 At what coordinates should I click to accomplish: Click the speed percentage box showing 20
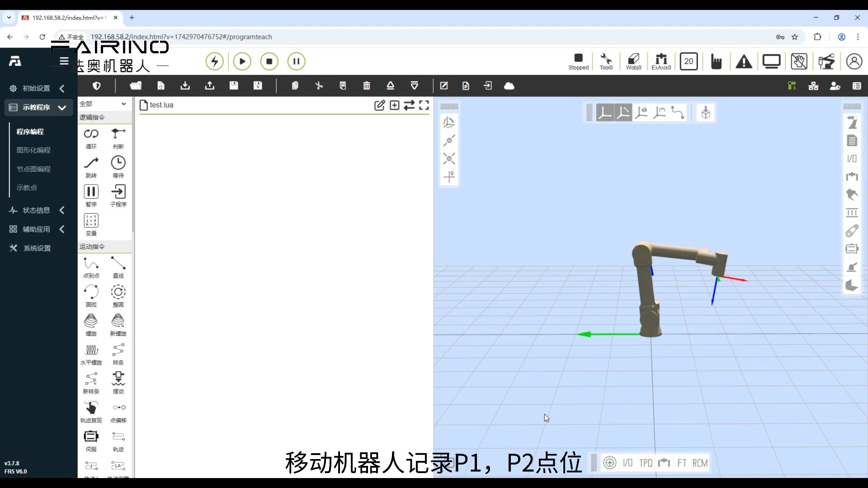tap(689, 61)
